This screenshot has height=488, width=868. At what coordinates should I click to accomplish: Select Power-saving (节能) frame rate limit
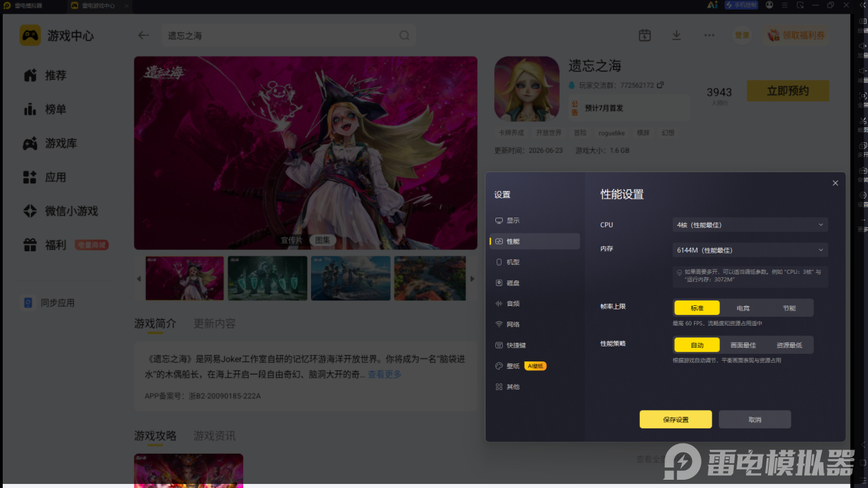[789, 308]
